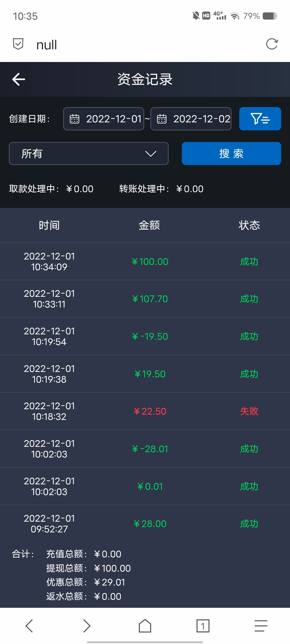
Task: Tap the ￥107.70 transaction amount
Action: tap(150, 299)
